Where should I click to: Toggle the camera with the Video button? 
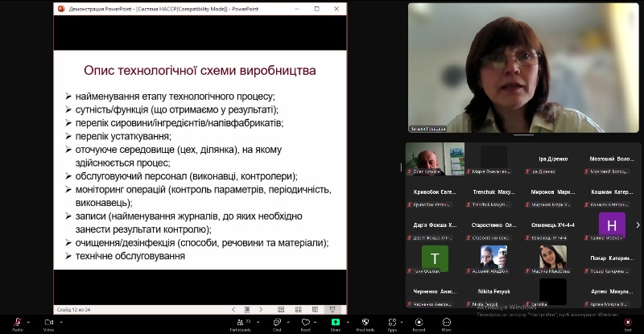pyautogui.click(x=48, y=323)
